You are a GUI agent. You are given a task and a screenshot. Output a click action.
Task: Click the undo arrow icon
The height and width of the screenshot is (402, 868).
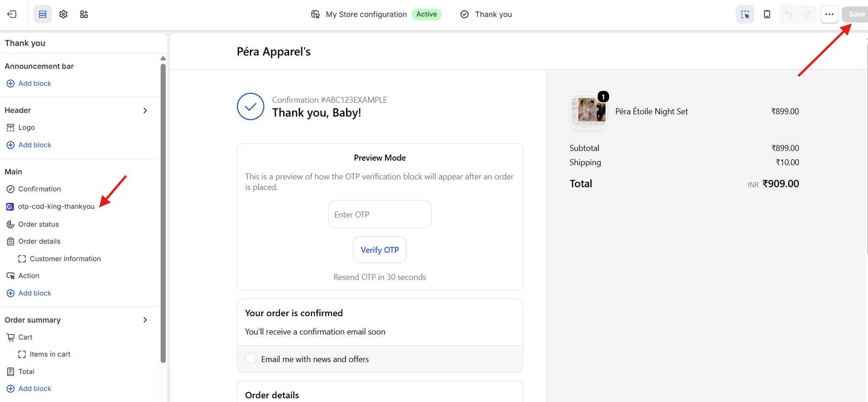(789, 14)
